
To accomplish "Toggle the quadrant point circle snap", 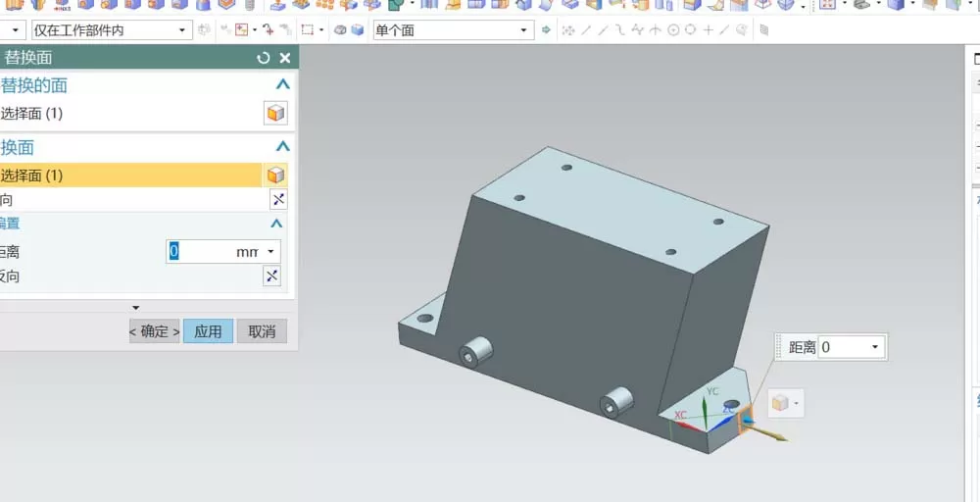I will tap(690, 30).
